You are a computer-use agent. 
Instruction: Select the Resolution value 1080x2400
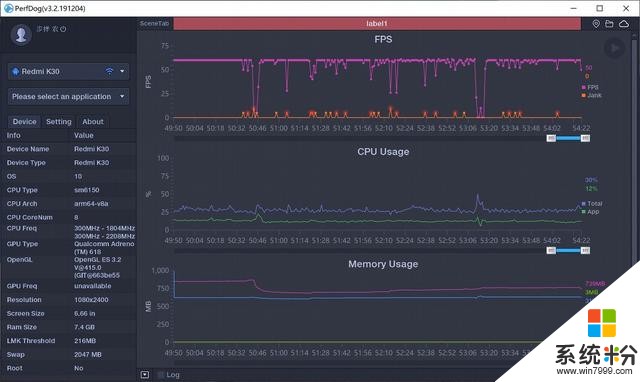pyautogui.click(x=91, y=300)
